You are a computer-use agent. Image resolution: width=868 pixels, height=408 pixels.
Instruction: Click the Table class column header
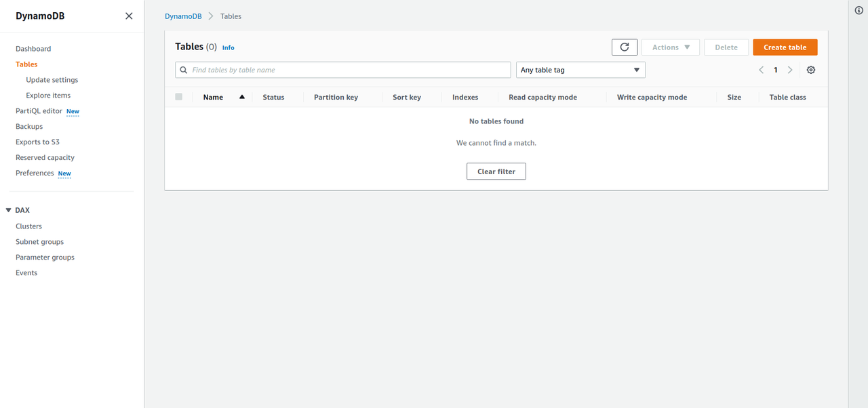click(x=787, y=98)
